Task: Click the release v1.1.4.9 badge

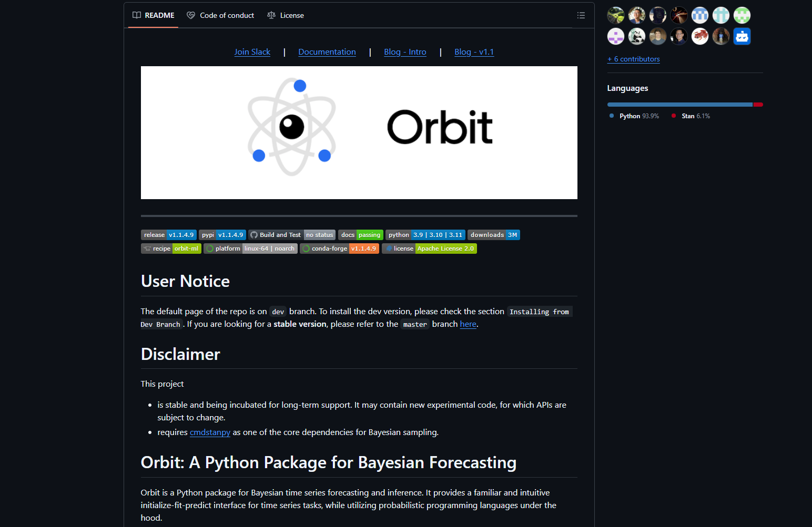Action: click(169, 235)
